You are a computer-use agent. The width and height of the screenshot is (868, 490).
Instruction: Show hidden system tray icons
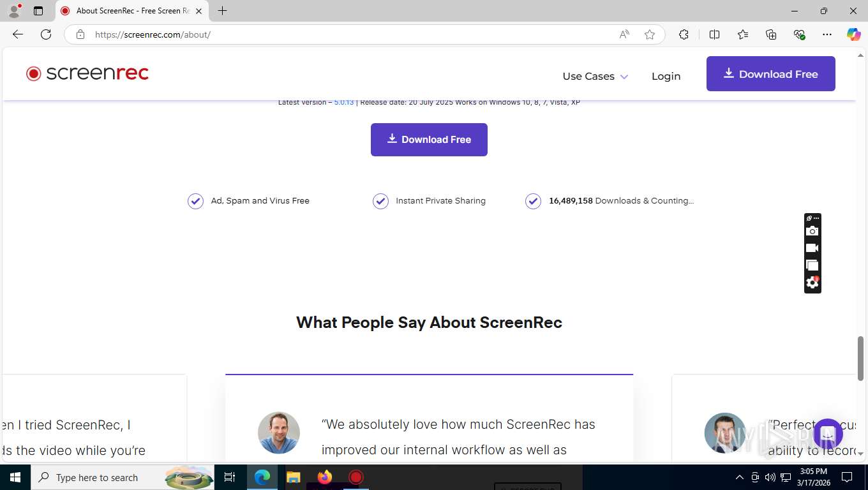740,477
